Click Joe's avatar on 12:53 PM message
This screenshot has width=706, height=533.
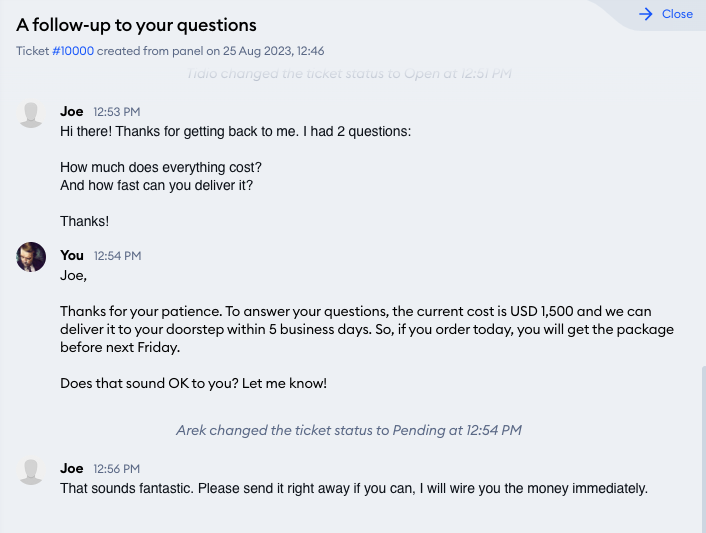point(31,115)
